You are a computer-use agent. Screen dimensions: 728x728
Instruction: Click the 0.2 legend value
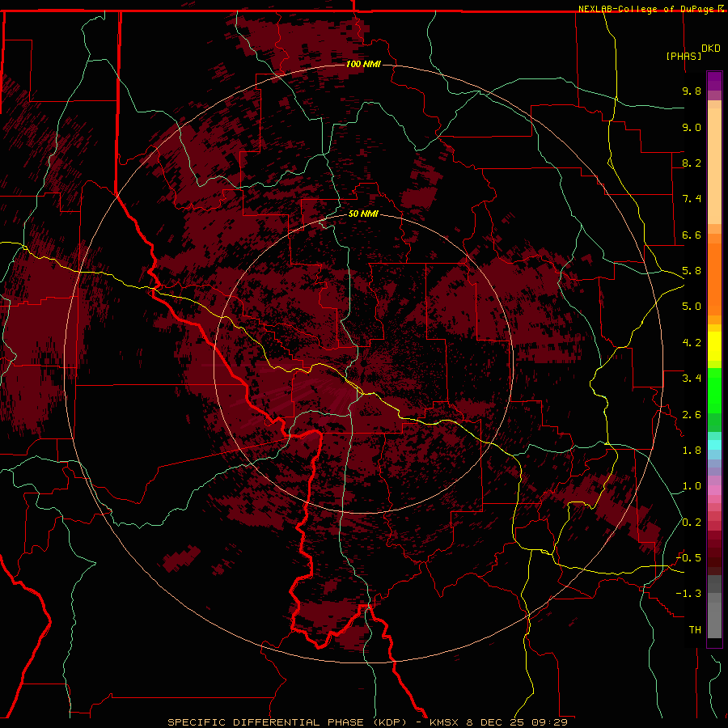(692, 523)
